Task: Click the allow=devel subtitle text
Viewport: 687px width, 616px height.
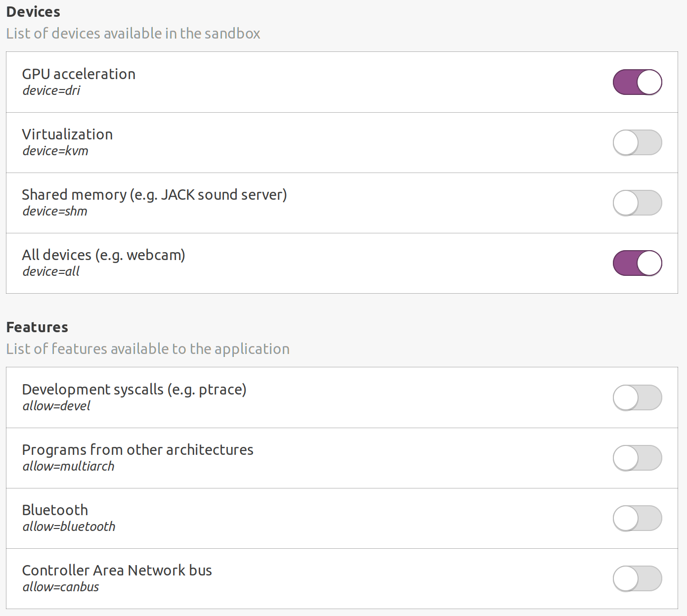Action: pos(56,406)
